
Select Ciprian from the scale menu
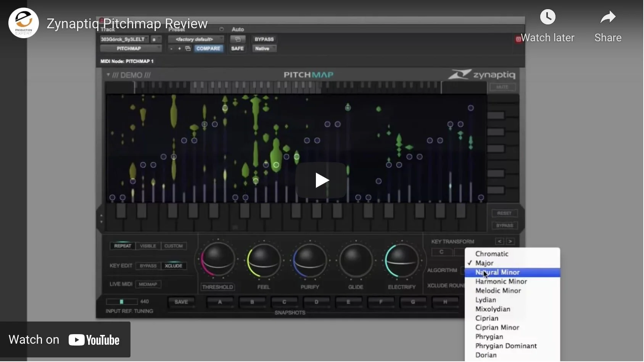(512, 318)
